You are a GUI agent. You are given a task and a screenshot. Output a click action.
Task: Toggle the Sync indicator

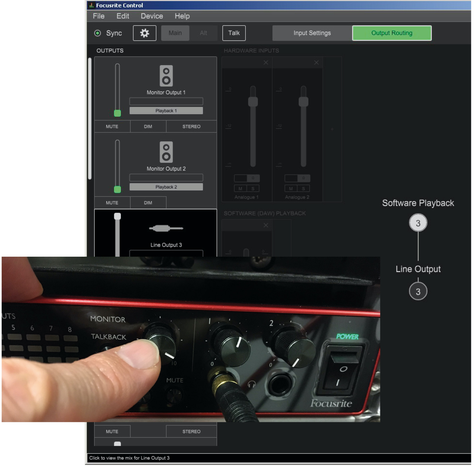pyautogui.click(x=98, y=33)
